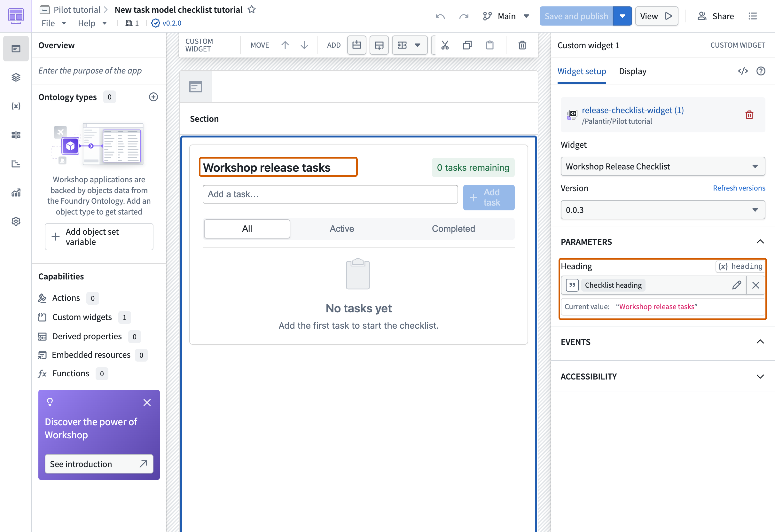Open the widget help question icon
Screen dimensions: 775x532
[761, 71]
